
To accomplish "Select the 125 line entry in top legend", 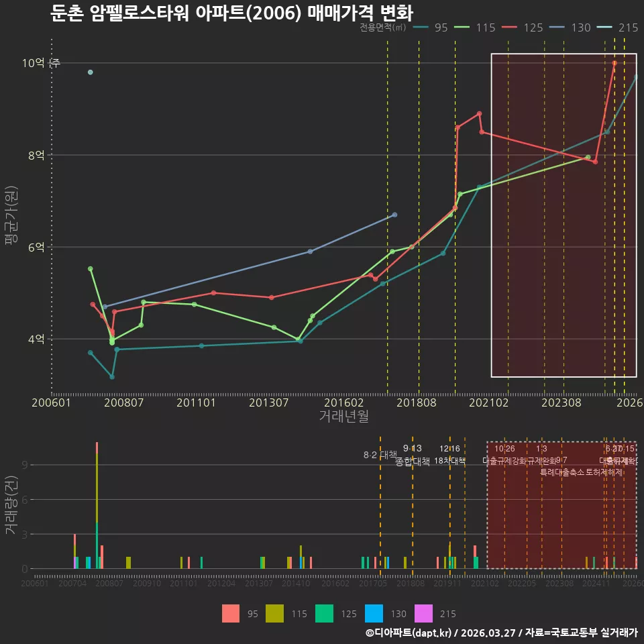I will [x=523, y=28].
